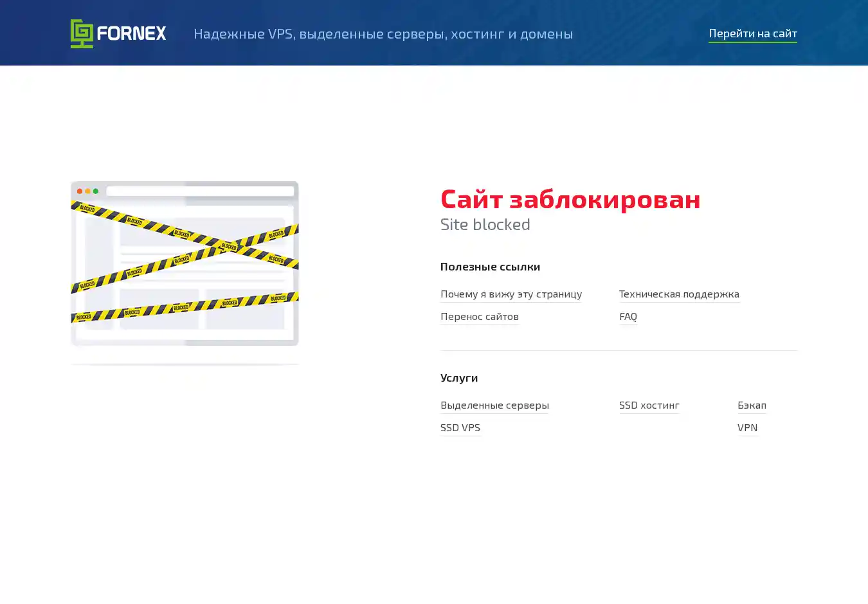868x604 pixels.
Task: Click the red dot in browser illustration
Action: tap(80, 191)
